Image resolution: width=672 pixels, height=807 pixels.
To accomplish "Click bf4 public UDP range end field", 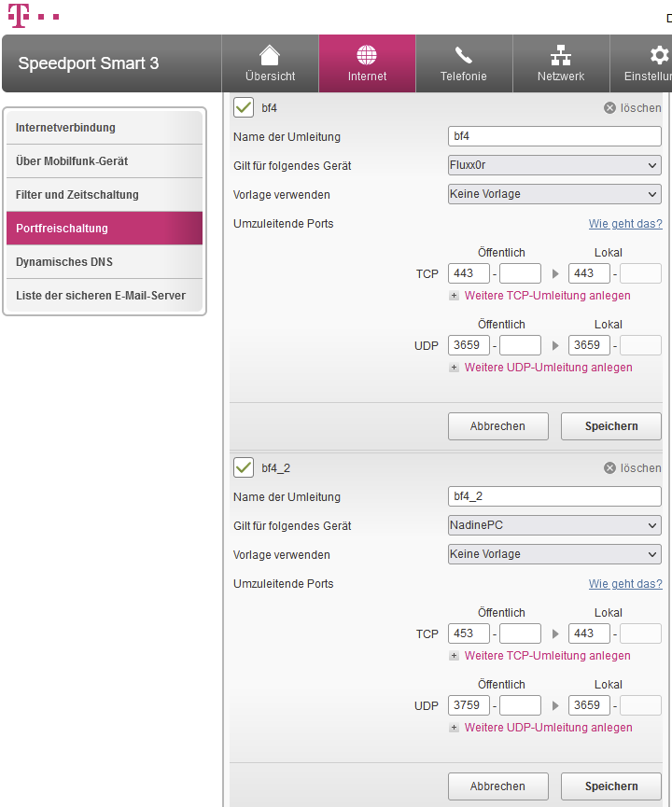I will tap(520, 345).
